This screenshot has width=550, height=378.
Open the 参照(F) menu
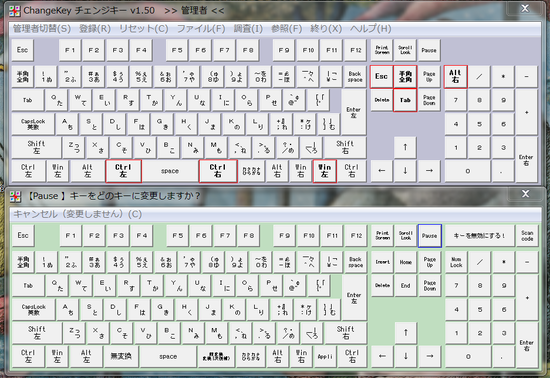286,29
